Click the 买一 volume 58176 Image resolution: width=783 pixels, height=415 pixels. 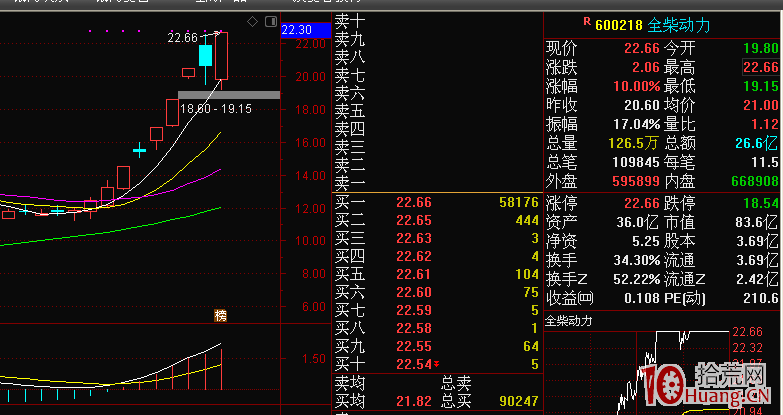pyautogui.click(x=519, y=202)
